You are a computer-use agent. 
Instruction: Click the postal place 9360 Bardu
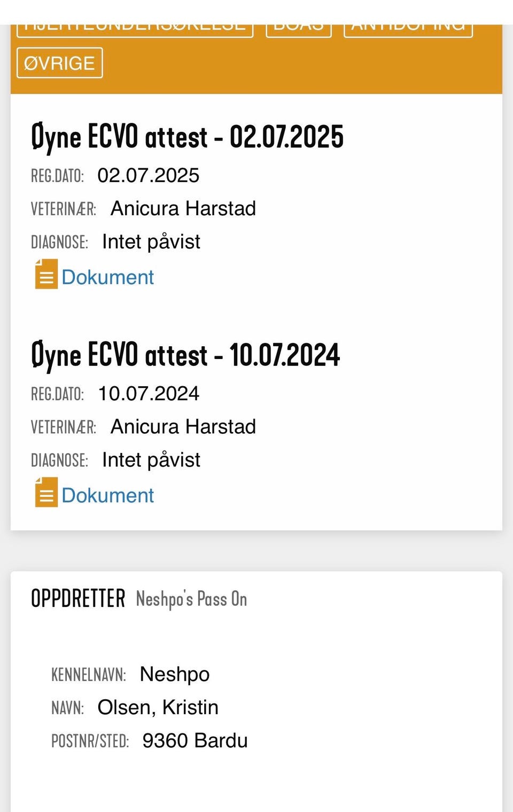[x=195, y=740]
